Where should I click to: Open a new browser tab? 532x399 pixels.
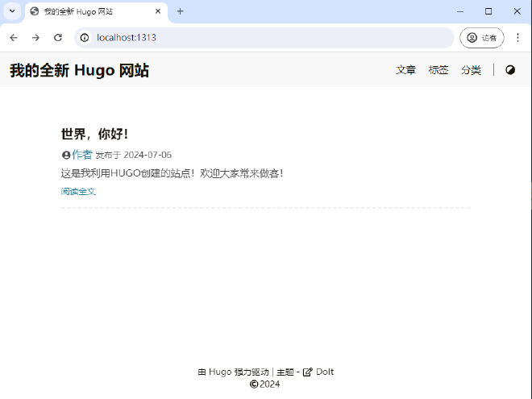pos(181,11)
